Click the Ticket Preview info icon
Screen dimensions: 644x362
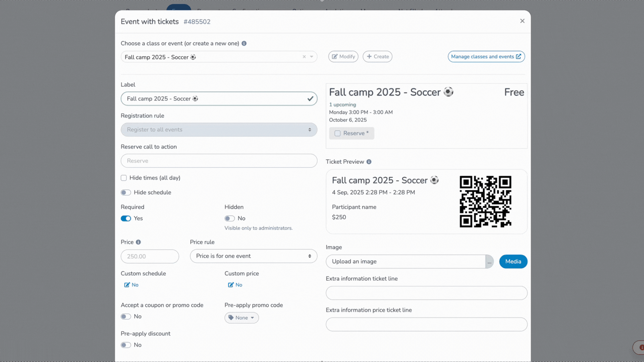click(x=369, y=162)
